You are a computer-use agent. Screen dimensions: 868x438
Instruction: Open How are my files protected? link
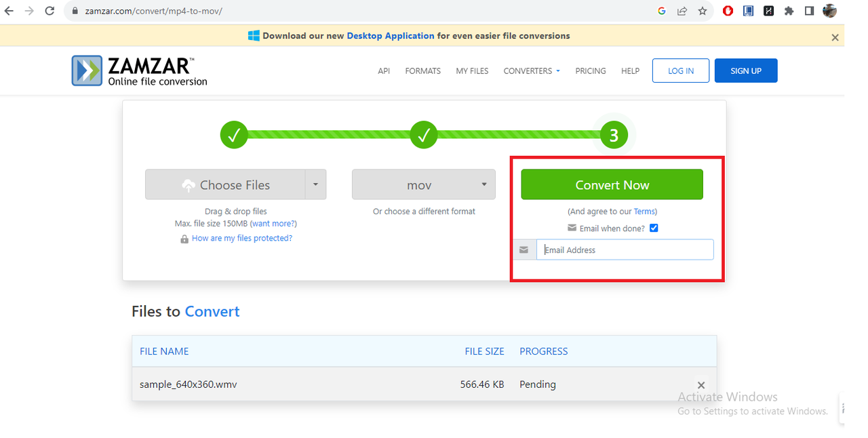click(x=242, y=239)
